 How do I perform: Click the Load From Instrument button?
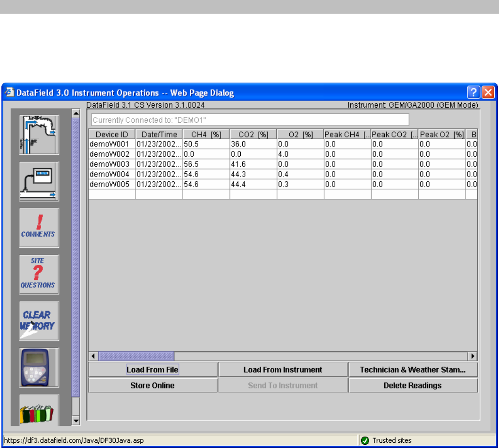click(283, 370)
